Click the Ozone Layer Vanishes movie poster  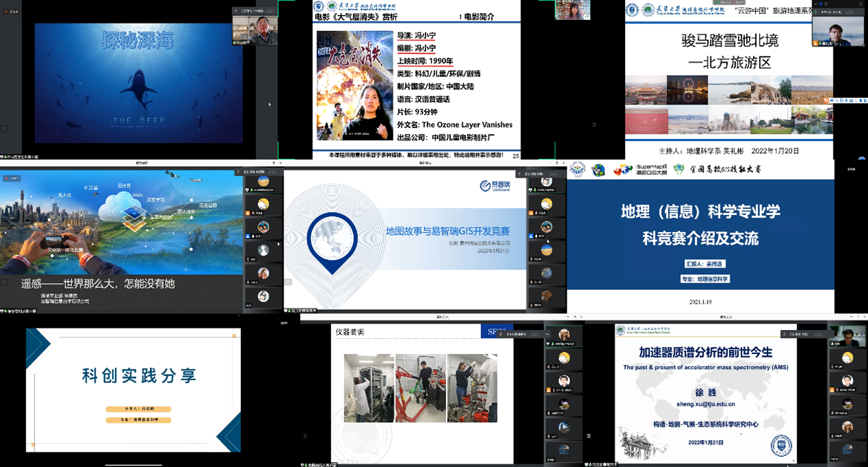pyautogui.click(x=354, y=85)
